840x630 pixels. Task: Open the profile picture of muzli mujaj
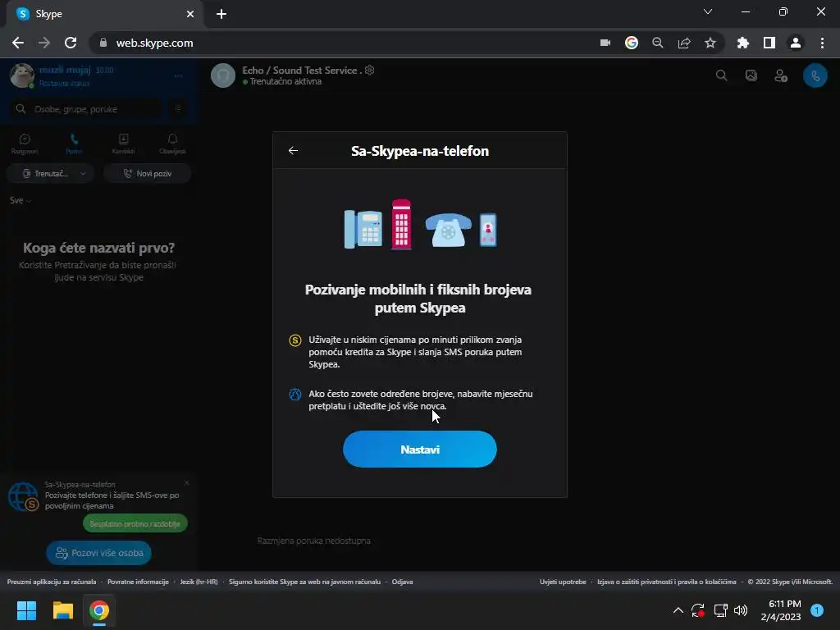click(22, 75)
